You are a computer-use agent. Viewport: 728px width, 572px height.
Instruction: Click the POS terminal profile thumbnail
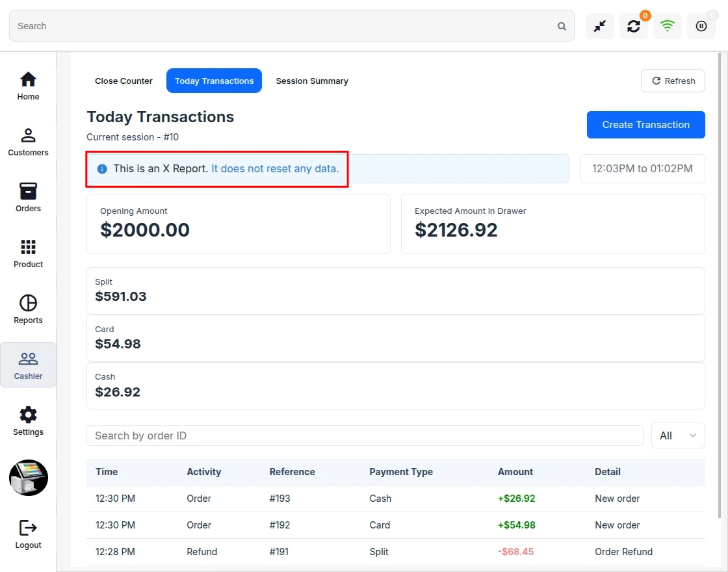pos(29,478)
